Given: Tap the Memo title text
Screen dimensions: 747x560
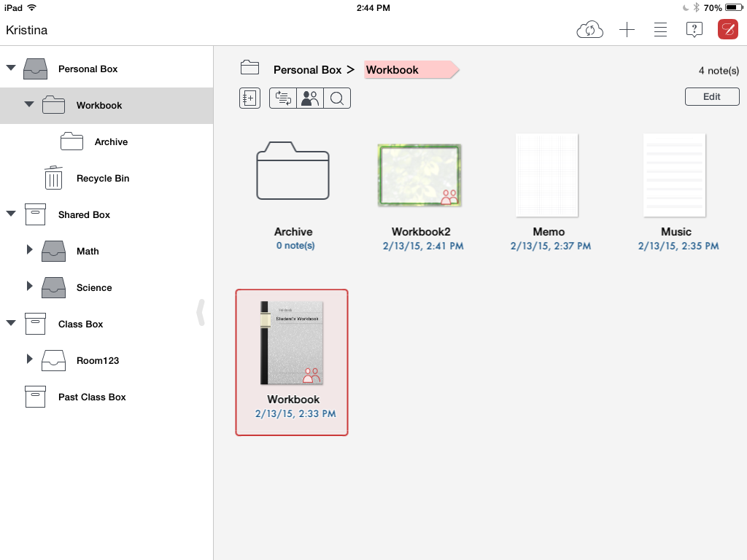Looking at the screenshot, I should tap(549, 232).
